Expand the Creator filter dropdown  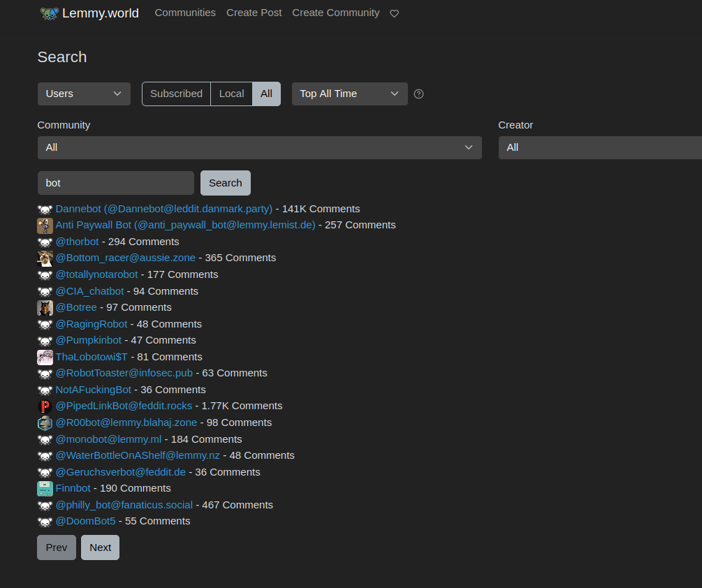pyautogui.click(x=600, y=147)
